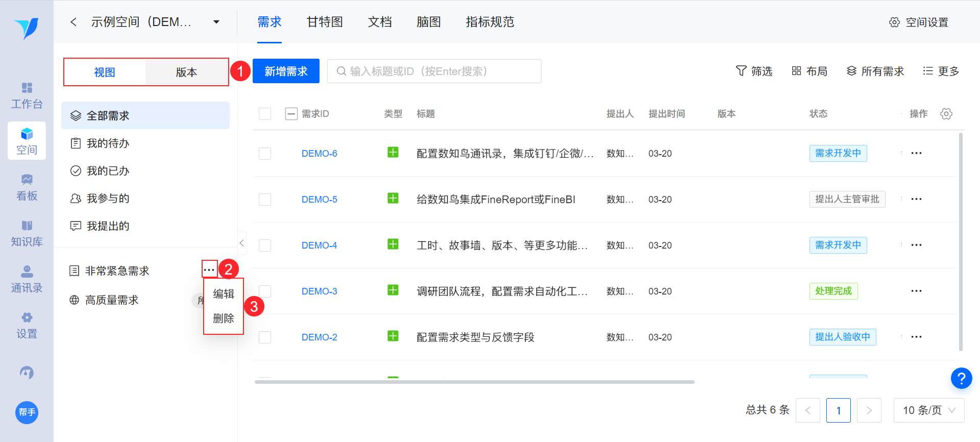Open the 筛选 filter tool
Viewport: 980px width, 442px height.
[x=754, y=71]
